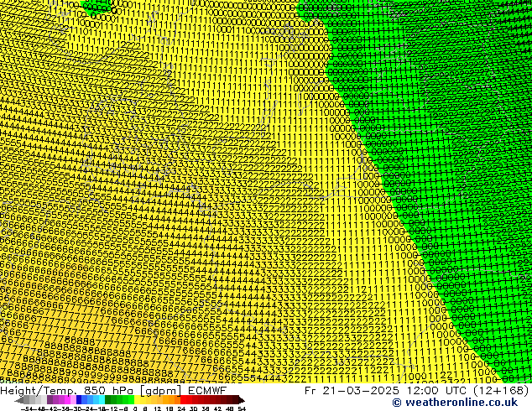
Task: Click the '54' label under the legend
Action: pyautogui.click(x=242, y=409)
